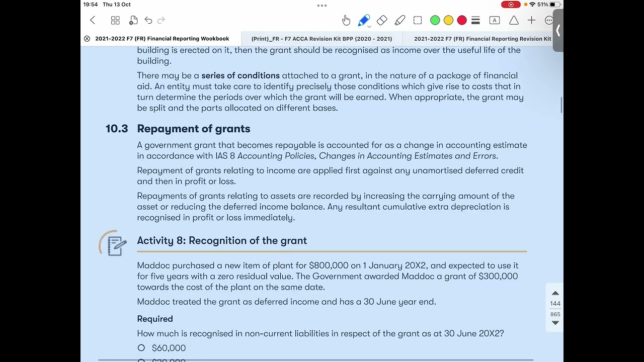The image size is (644, 362).
Task: Open the page thumbnails grid view
Action: click(x=115, y=20)
